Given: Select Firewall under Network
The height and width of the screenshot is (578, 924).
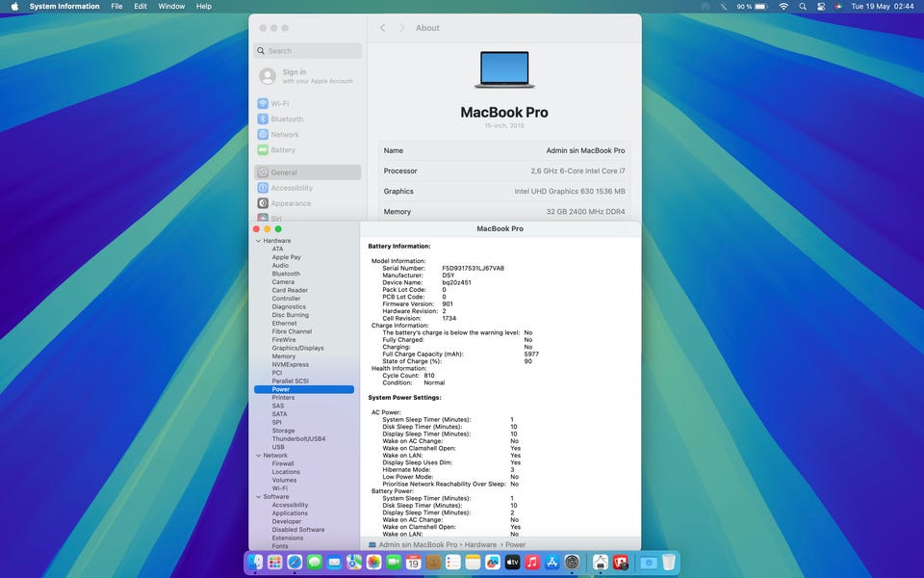Looking at the screenshot, I should 283,463.
